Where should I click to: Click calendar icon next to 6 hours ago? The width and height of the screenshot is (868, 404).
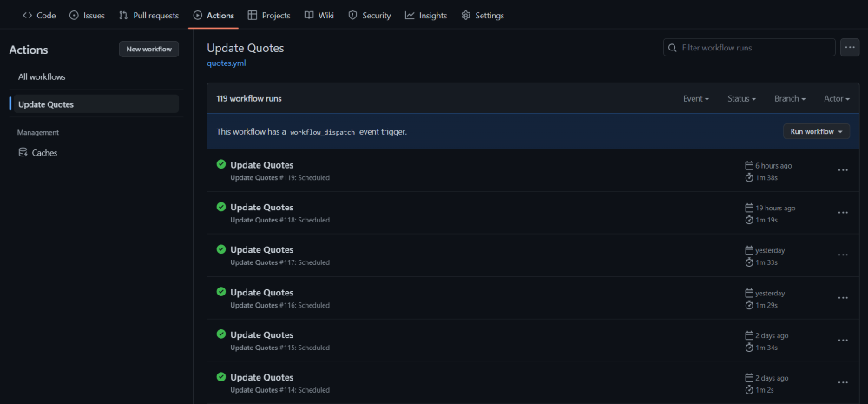click(x=750, y=166)
